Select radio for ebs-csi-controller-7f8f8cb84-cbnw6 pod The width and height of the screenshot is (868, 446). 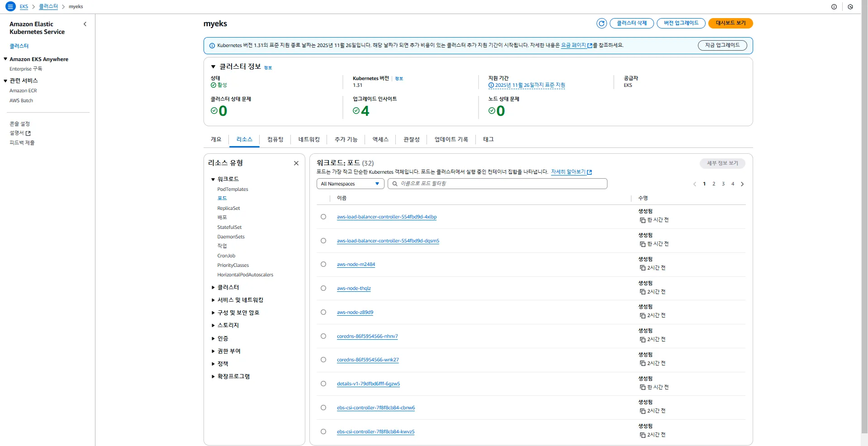click(323, 408)
